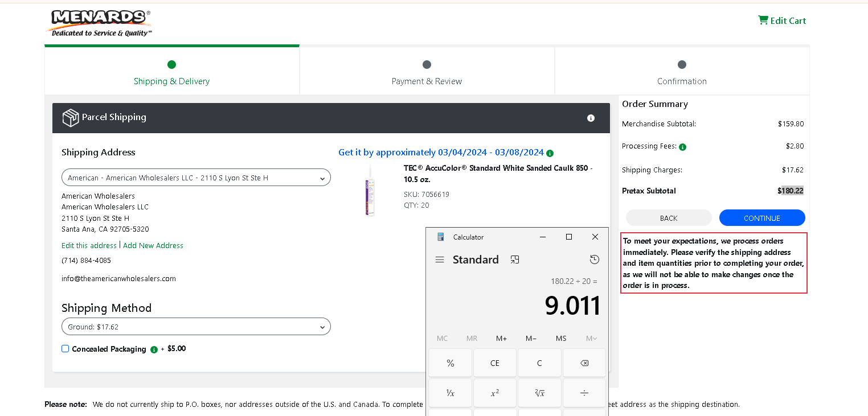Open Calculator history icon
868x416 pixels.
595,260
